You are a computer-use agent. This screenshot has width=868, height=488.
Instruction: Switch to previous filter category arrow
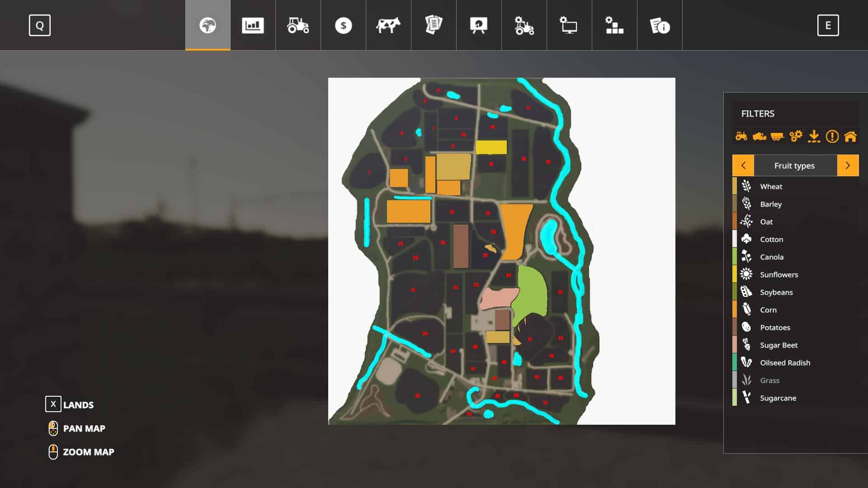(x=743, y=165)
